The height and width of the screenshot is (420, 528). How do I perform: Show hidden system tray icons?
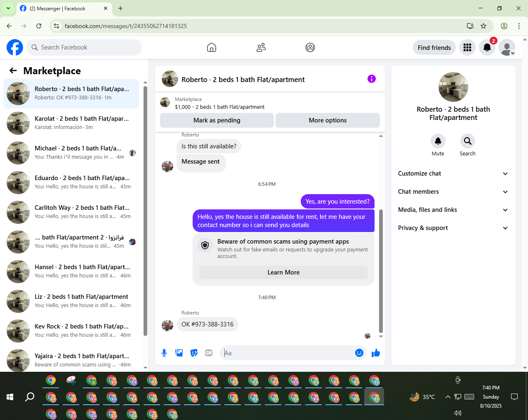[x=448, y=397]
